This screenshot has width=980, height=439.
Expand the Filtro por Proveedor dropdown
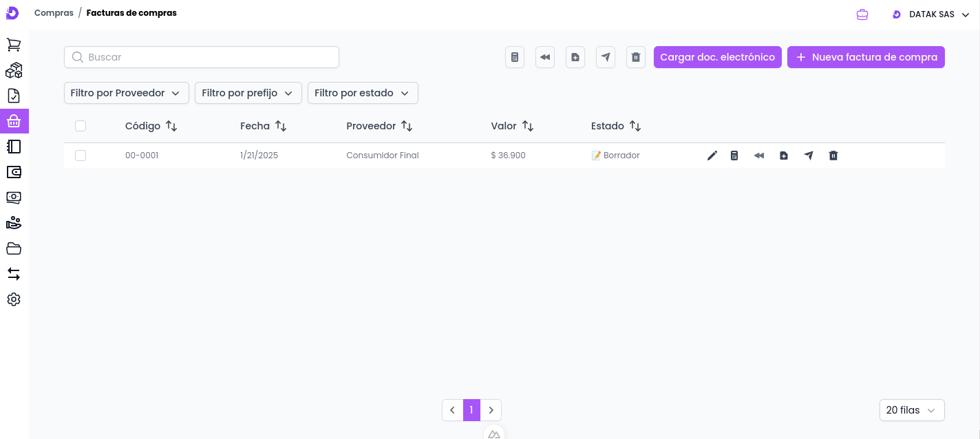click(x=125, y=93)
